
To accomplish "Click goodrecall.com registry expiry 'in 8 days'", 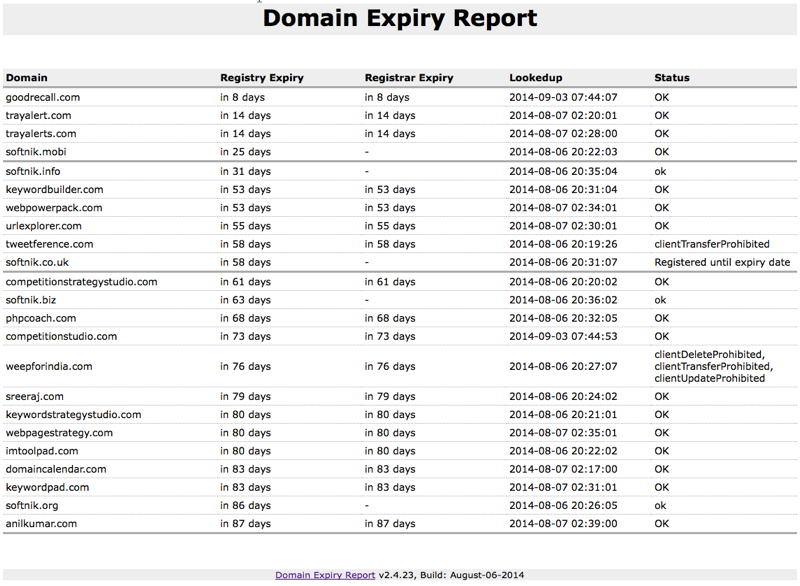I will click(242, 97).
